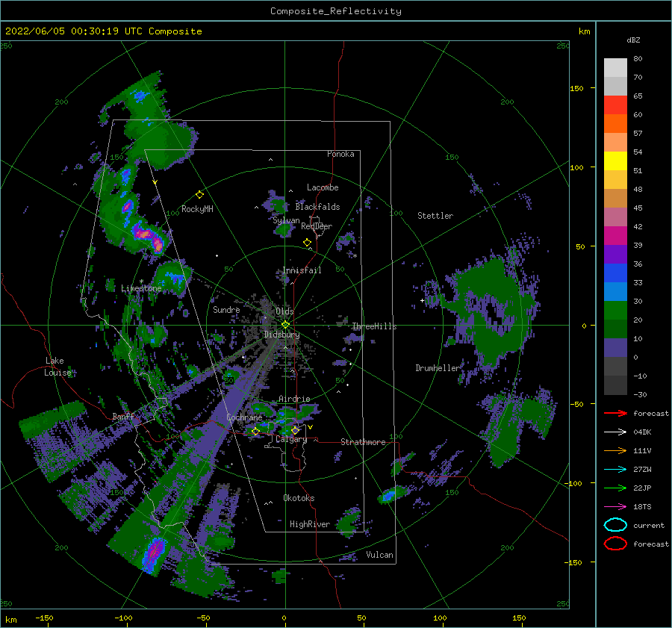Click the Strathmore label
The width and height of the screenshot is (672, 628).
363,442
